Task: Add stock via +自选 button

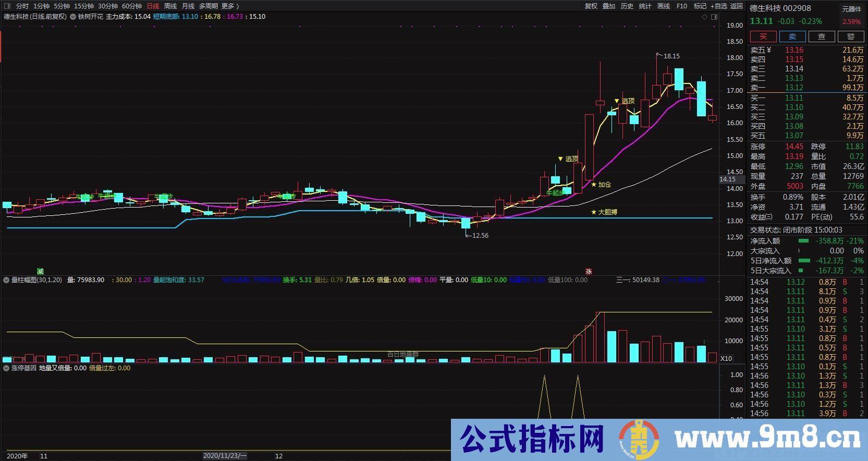Action: [719, 6]
